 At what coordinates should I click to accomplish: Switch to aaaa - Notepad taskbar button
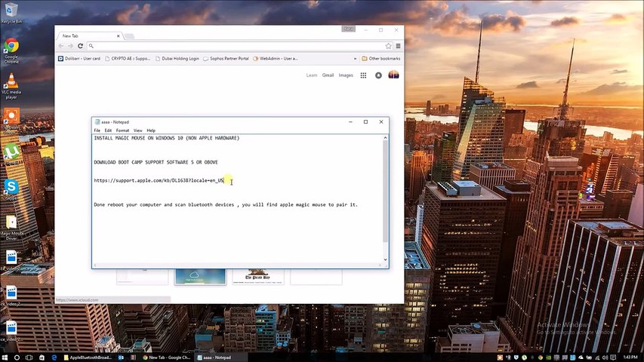click(221, 357)
